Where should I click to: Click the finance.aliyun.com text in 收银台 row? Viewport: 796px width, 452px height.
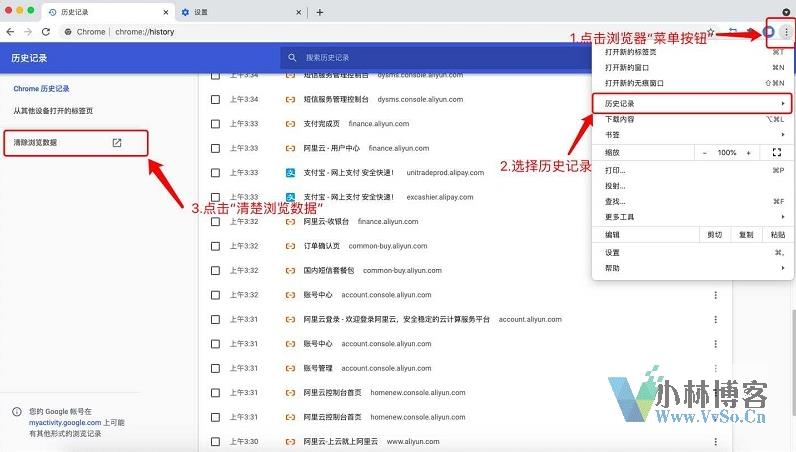coord(388,222)
